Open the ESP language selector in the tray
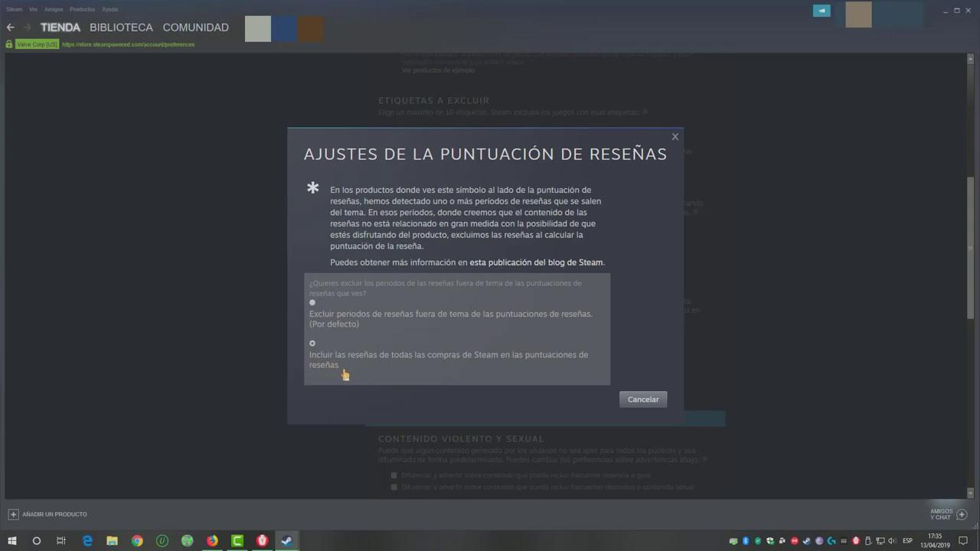Image resolution: width=980 pixels, height=551 pixels. [x=908, y=541]
